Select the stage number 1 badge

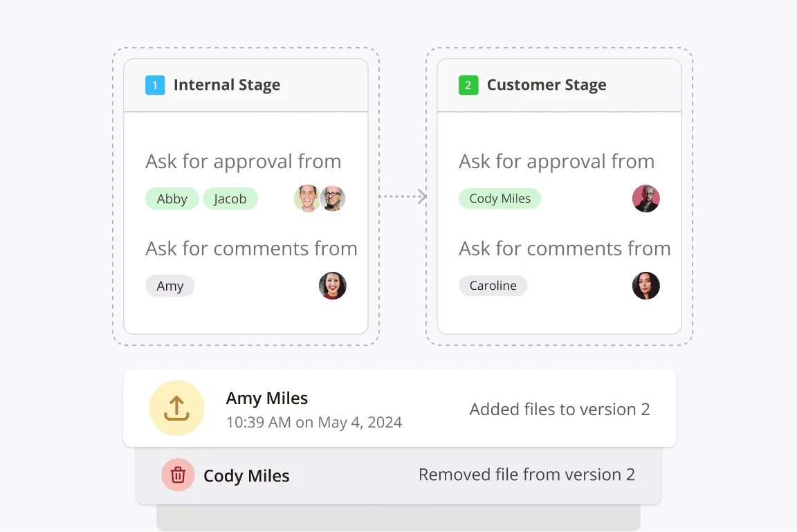click(155, 84)
